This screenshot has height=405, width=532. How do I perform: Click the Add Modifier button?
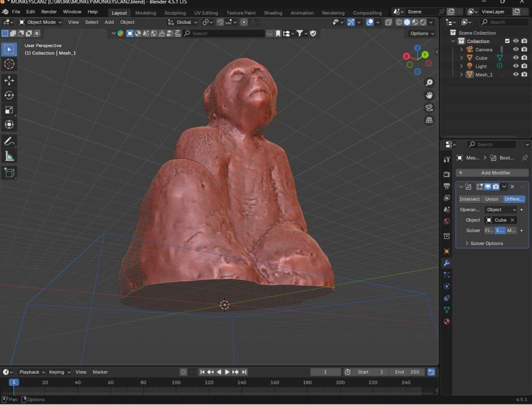(491, 172)
